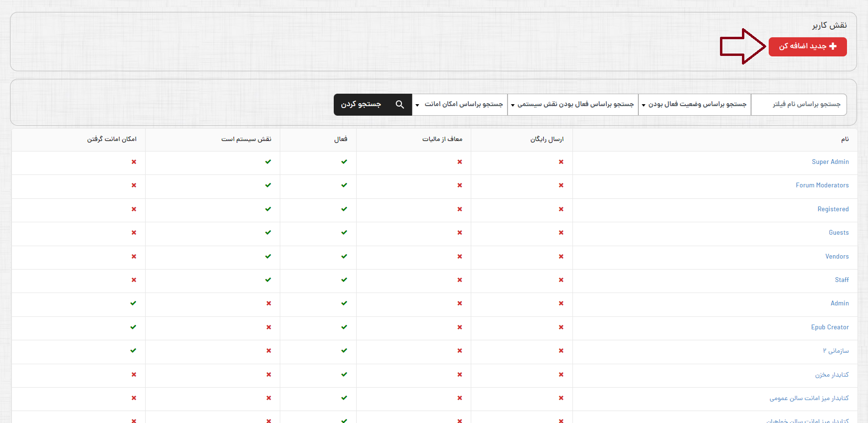Click Admin's loan-allowed green checkmark
Screen dimensions: 868x423
coord(133,304)
